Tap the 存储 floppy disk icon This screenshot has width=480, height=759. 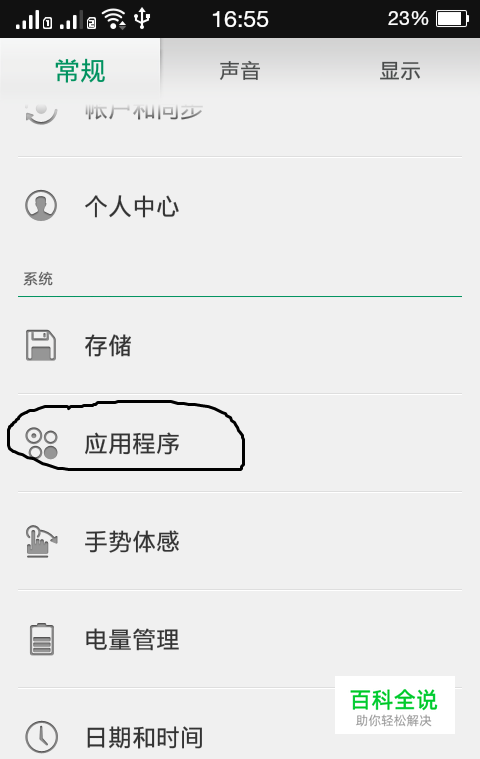tap(41, 345)
